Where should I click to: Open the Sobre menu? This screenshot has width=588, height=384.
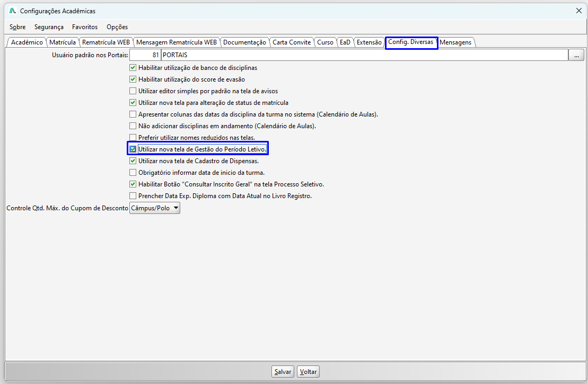point(17,27)
